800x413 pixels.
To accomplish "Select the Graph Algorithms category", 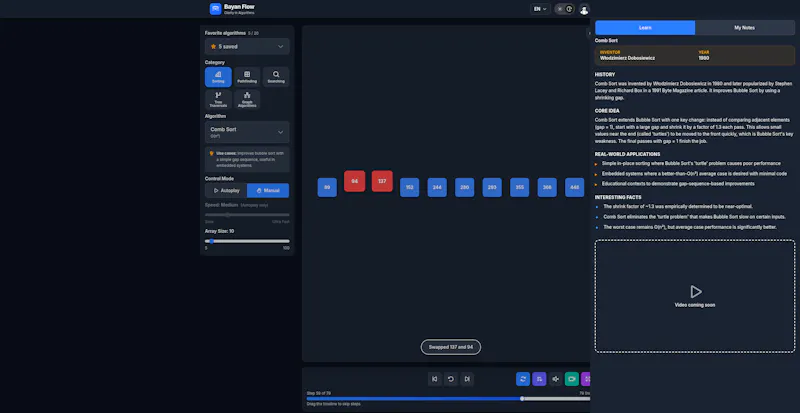I will 247,100.
